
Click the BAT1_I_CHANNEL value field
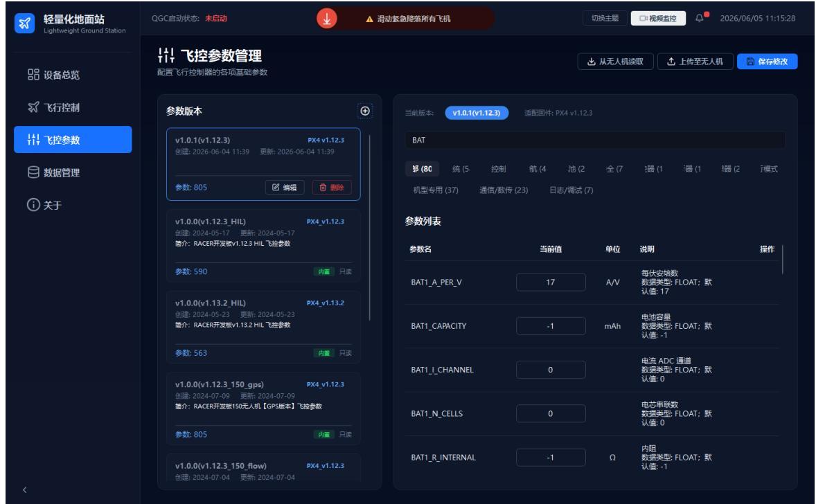point(551,370)
